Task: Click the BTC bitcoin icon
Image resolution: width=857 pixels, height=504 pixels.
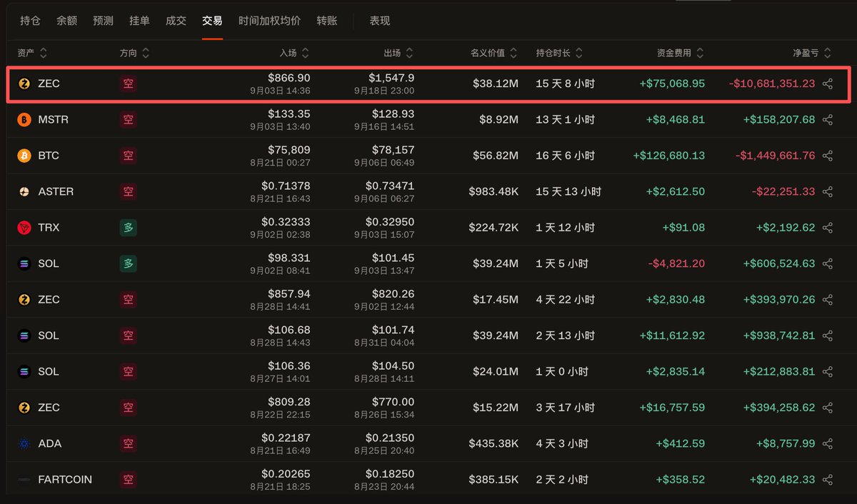Action: click(24, 156)
